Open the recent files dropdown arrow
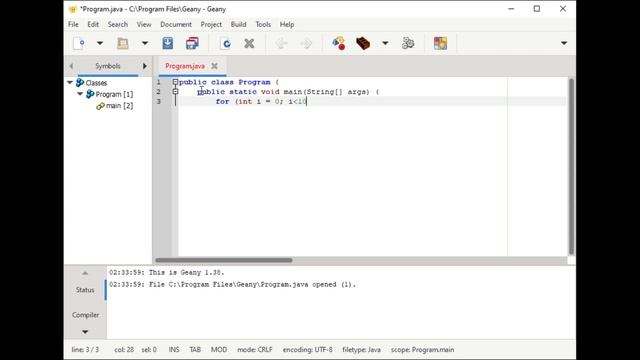This screenshot has height=360, width=640. tap(144, 43)
